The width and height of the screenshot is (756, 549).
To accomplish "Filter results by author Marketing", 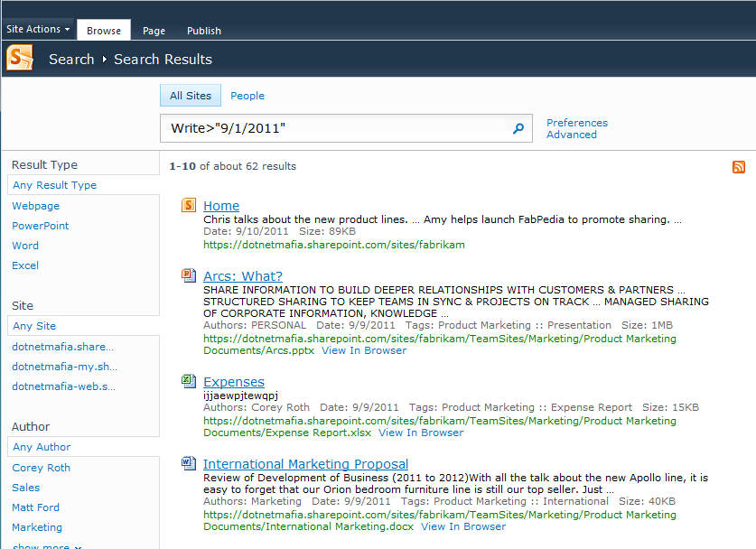I will (37, 527).
